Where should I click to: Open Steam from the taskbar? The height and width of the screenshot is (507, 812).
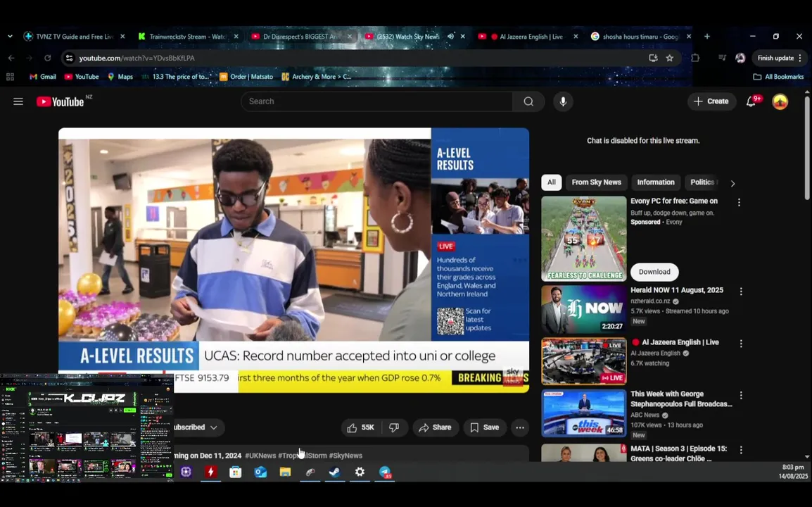[335, 472]
